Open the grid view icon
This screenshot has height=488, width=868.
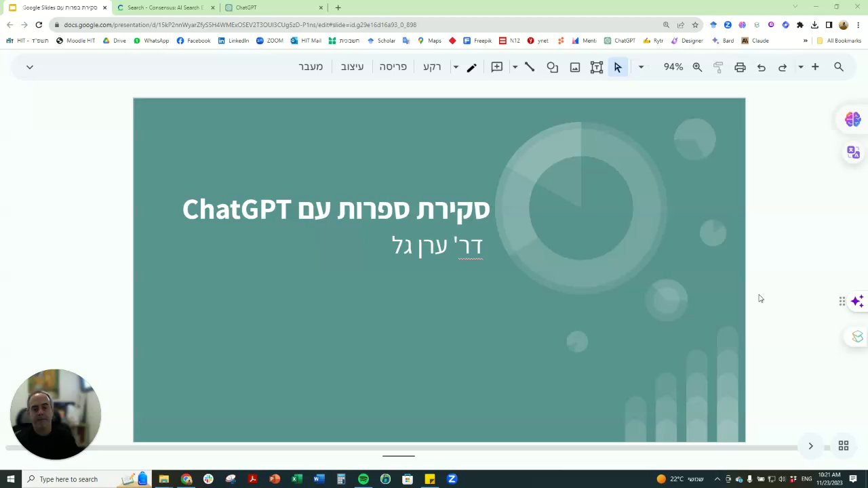tap(844, 446)
